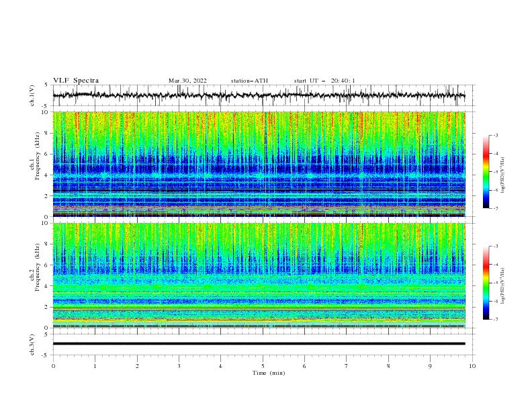Click the 'VLF Spectra' title text
Screen dimensions: 532x411
tap(76, 81)
